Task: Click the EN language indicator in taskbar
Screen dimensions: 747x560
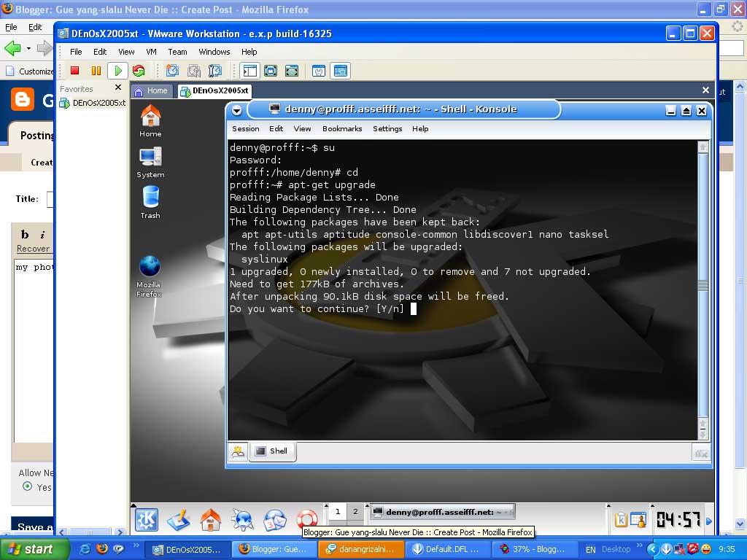Action: tap(591, 550)
